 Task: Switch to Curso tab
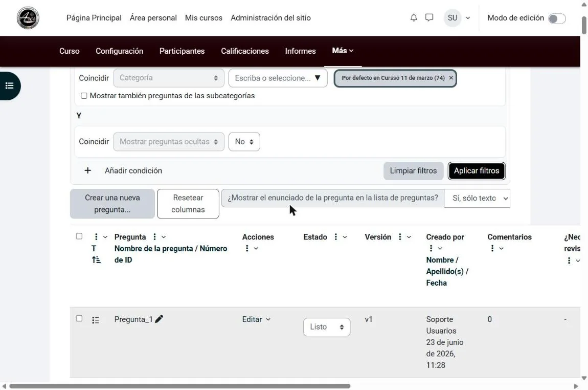[x=70, y=51]
